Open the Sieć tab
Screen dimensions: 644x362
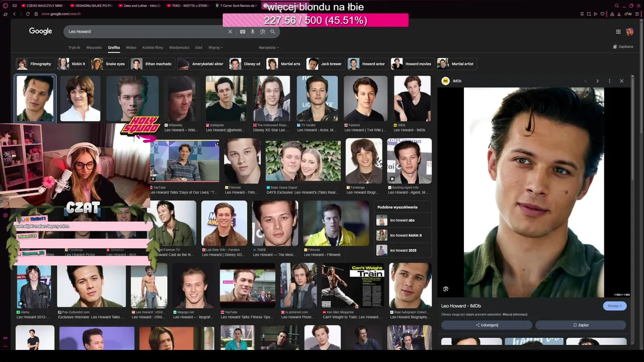(x=199, y=48)
